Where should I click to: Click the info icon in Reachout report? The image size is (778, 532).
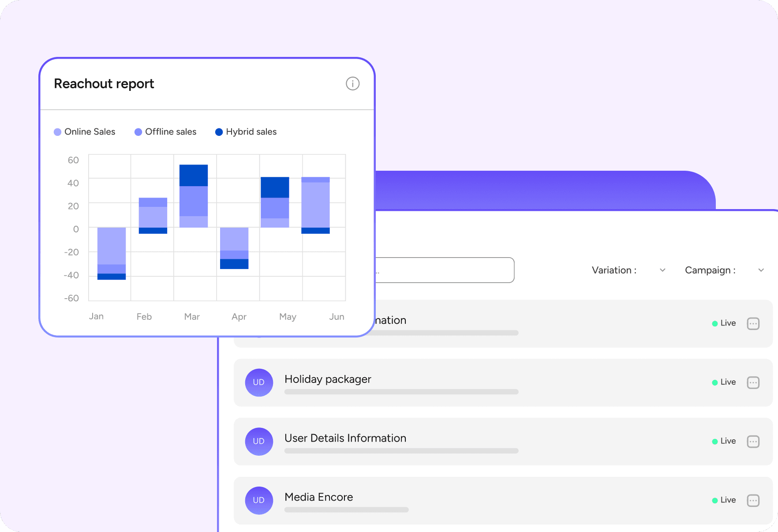click(x=352, y=83)
